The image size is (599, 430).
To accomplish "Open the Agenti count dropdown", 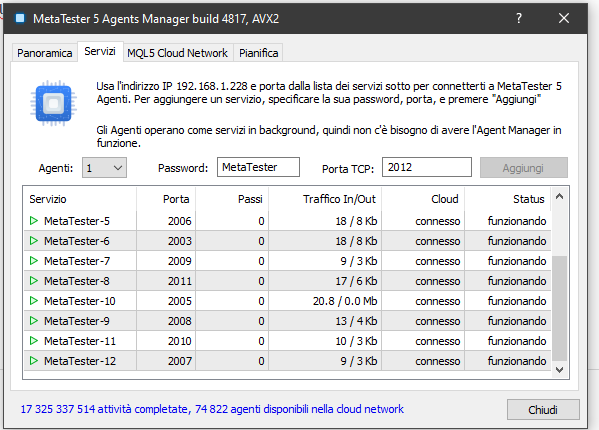I will 104,168.
